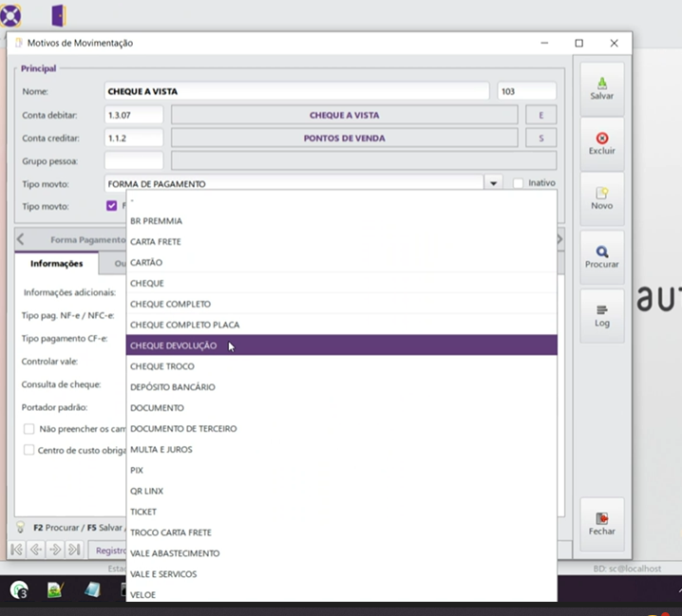Select DOCUMENTO DE TERCEIRO option
Image resolution: width=682 pixels, height=616 pixels.
coord(341,429)
